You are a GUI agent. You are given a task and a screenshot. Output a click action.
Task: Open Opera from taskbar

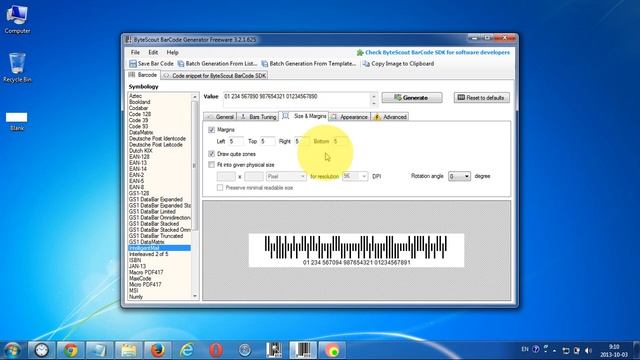pyautogui.click(x=216, y=350)
